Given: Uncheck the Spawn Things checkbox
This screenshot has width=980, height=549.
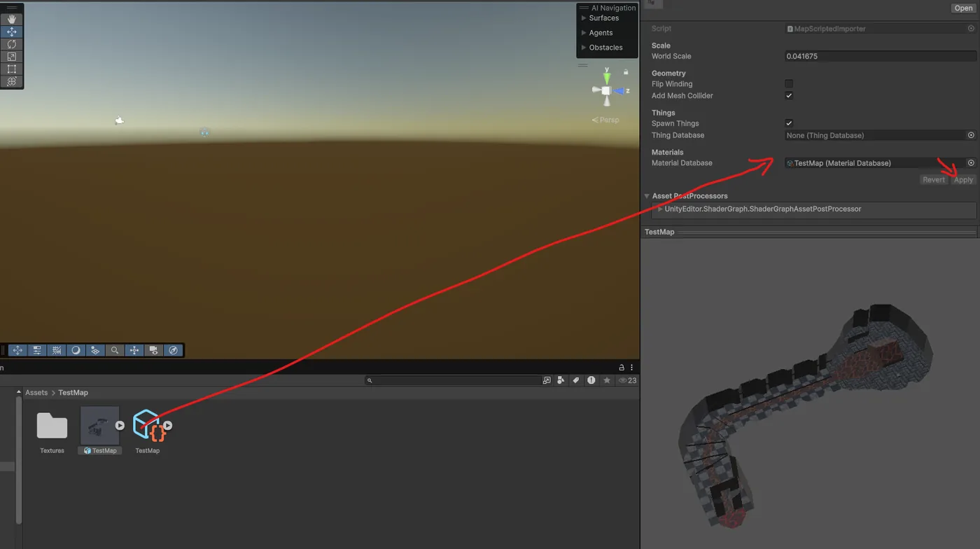Looking at the screenshot, I should click(789, 123).
